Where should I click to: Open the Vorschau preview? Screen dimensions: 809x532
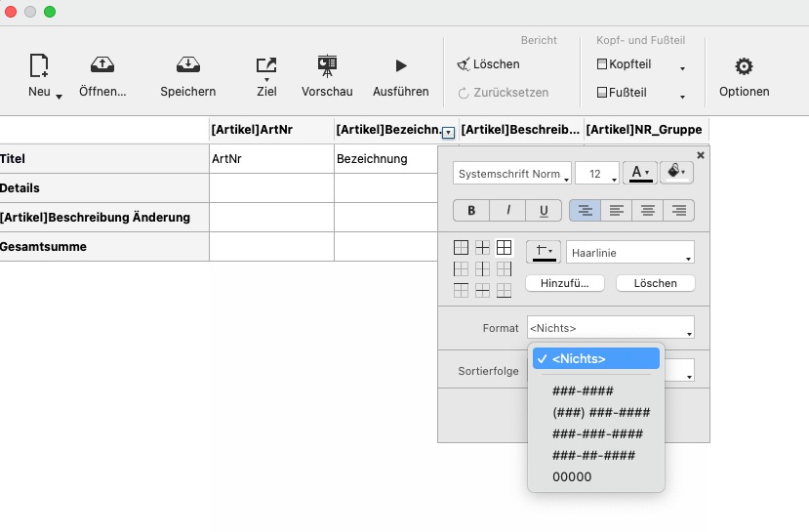327,66
